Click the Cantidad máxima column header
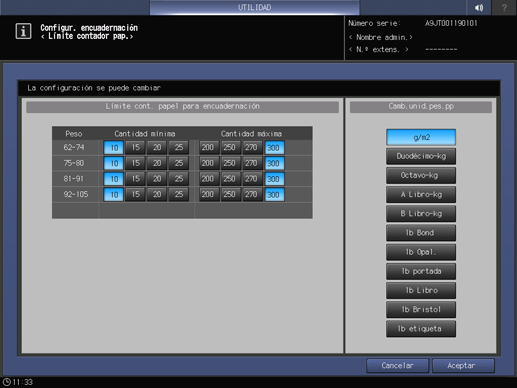The height and width of the screenshot is (388, 517). coord(251,134)
